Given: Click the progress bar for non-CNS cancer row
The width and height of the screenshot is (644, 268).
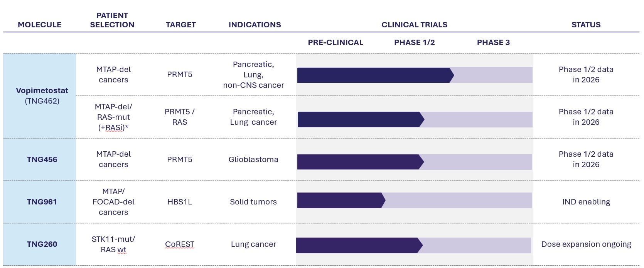Looking at the screenshot, I should point(374,75).
